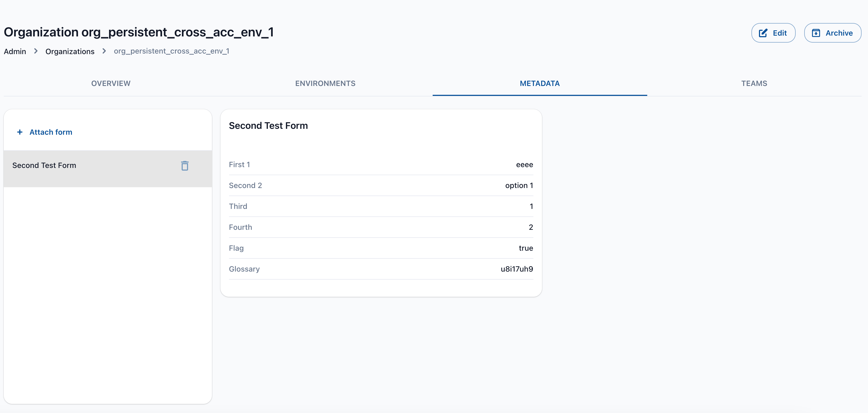The width and height of the screenshot is (868, 413).
Task: Click the chevron after Admin breadcrumb
Action: (x=36, y=51)
